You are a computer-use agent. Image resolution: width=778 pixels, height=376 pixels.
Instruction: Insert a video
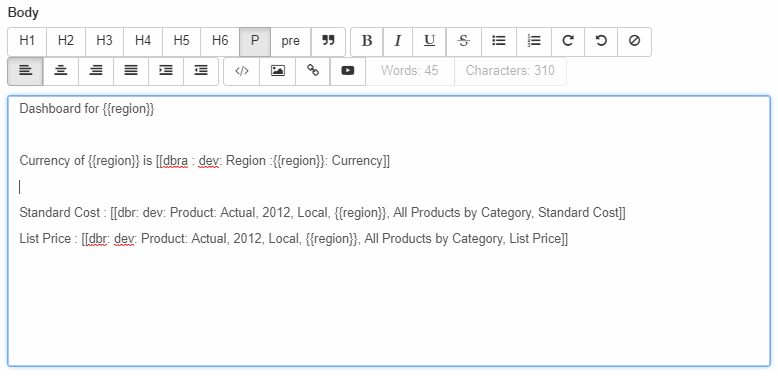click(x=348, y=71)
